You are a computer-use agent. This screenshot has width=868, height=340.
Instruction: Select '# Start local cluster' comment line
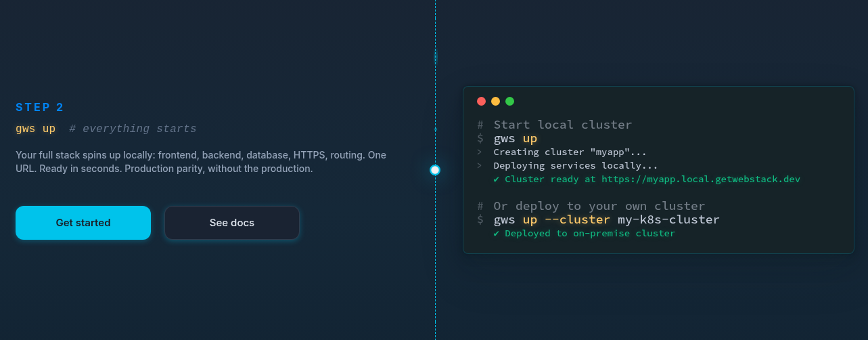tap(555, 125)
